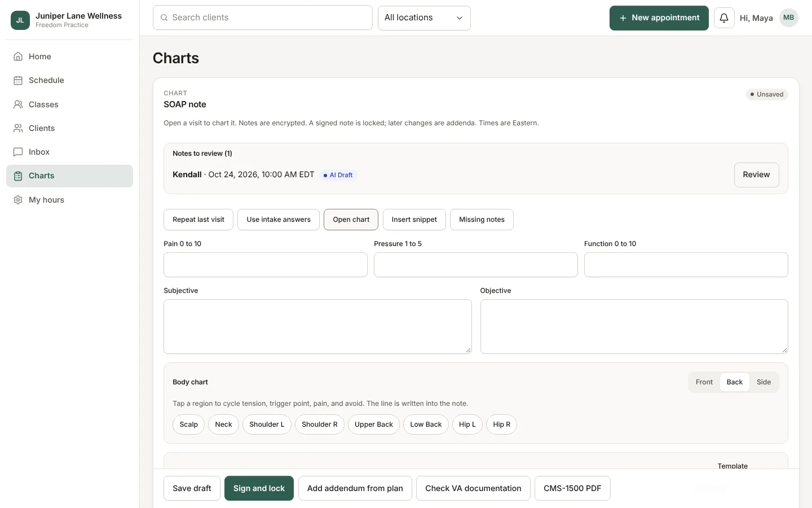Click the Schedule calendar icon
The image size is (812, 508).
coord(18,80)
